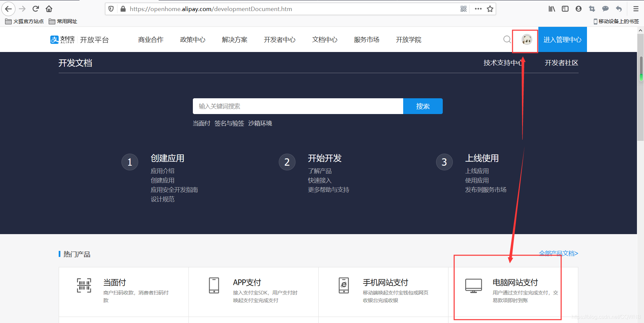This screenshot has height=323, width=644.
Task: Open the 更多帮助与支持 link
Action: [x=329, y=190]
